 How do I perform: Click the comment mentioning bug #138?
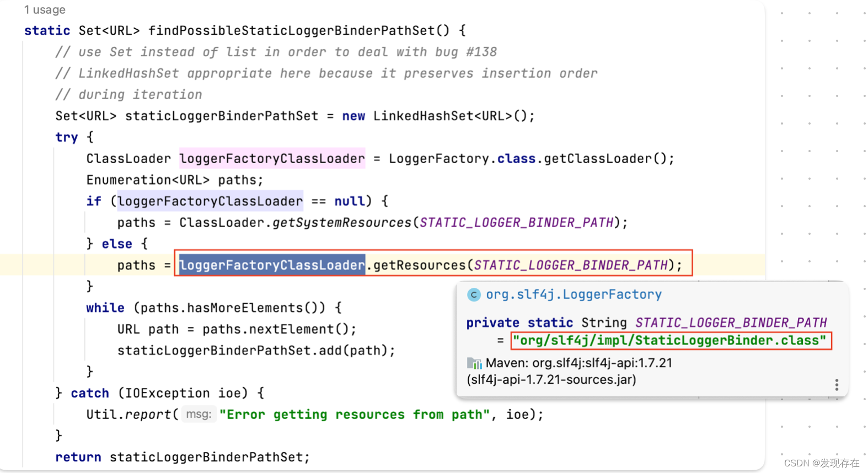tap(276, 52)
